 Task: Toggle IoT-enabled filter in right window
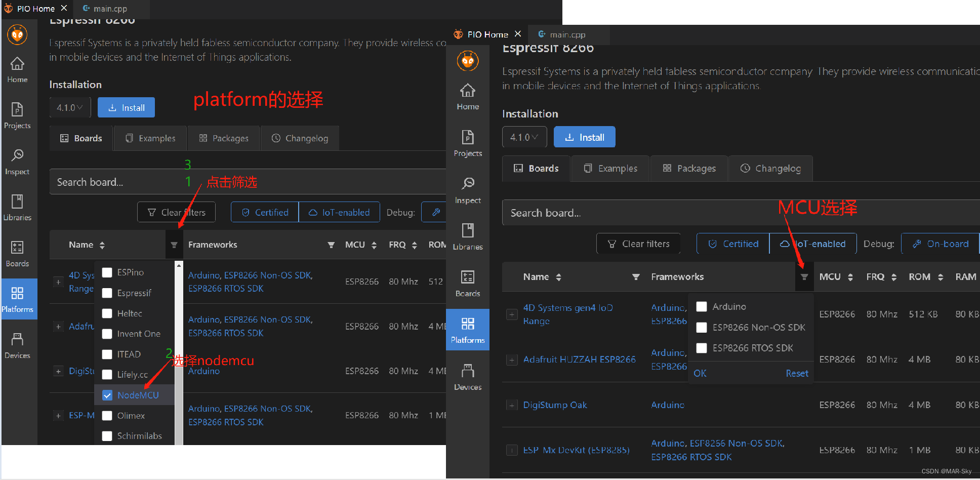point(812,244)
